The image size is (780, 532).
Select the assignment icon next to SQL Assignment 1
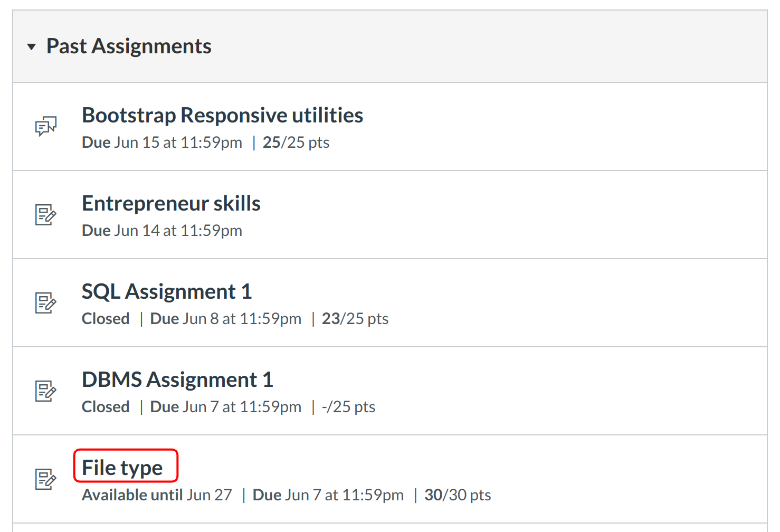pos(46,302)
